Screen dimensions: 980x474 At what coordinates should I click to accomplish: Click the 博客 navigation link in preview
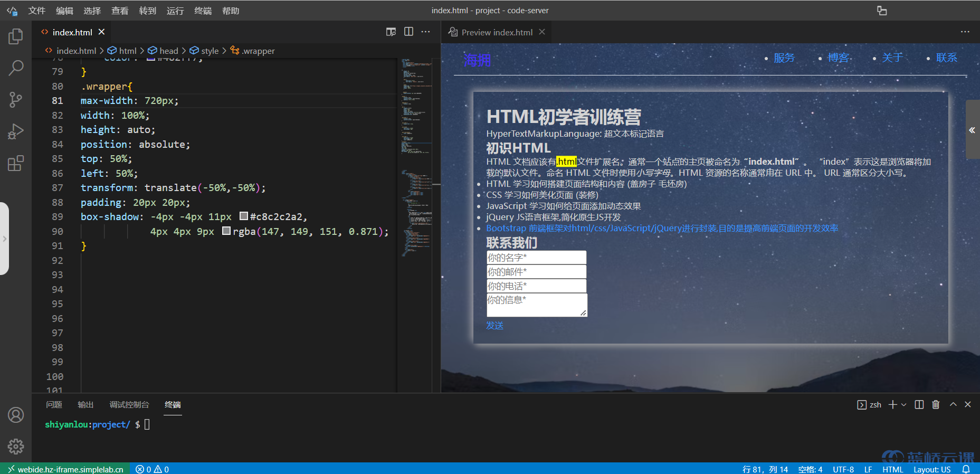[x=838, y=58]
